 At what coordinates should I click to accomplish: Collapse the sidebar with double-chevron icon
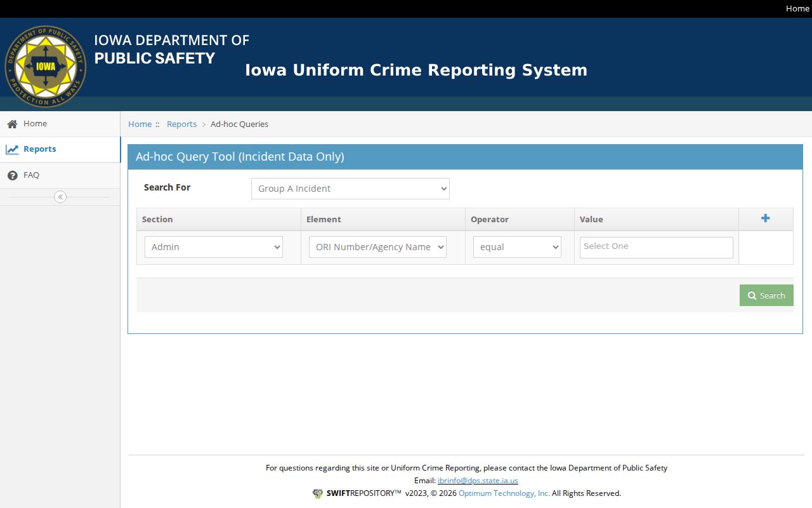point(60,197)
